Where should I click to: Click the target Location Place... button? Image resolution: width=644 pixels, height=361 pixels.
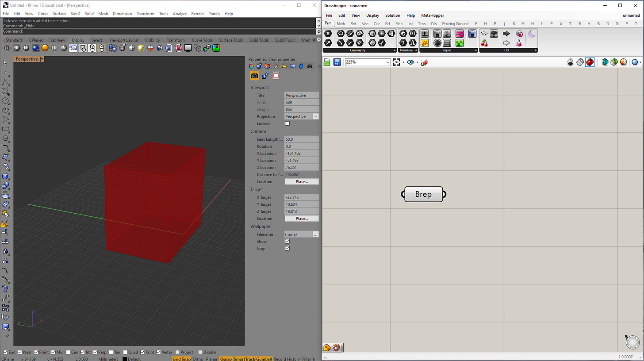[302, 219]
